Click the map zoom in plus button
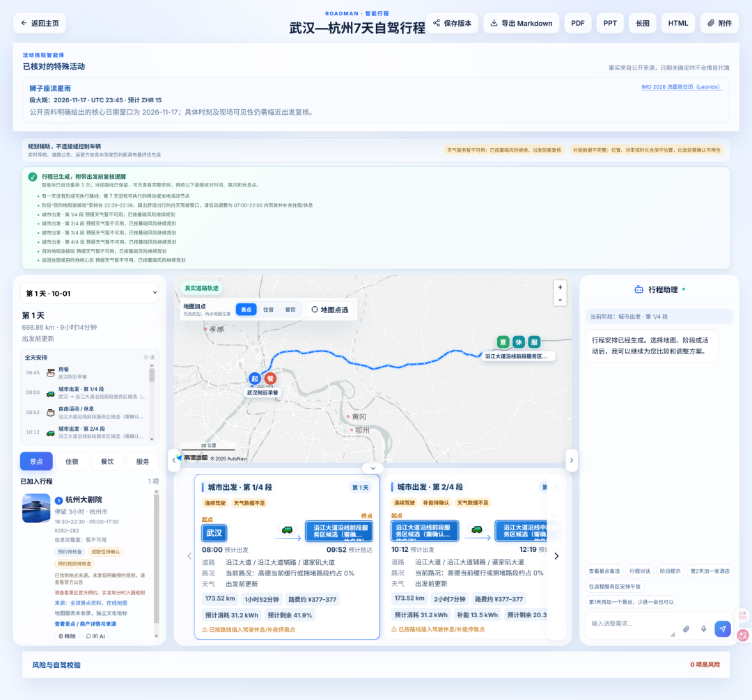 click(560, 287)
